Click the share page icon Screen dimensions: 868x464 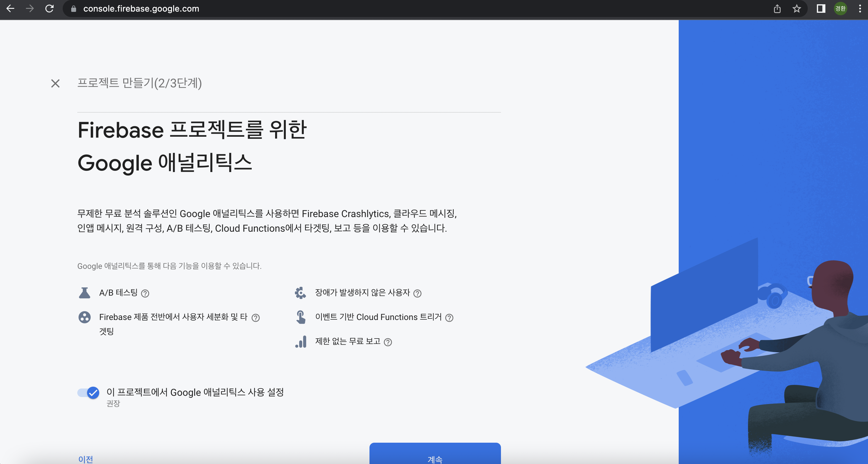tap(777, 9)
